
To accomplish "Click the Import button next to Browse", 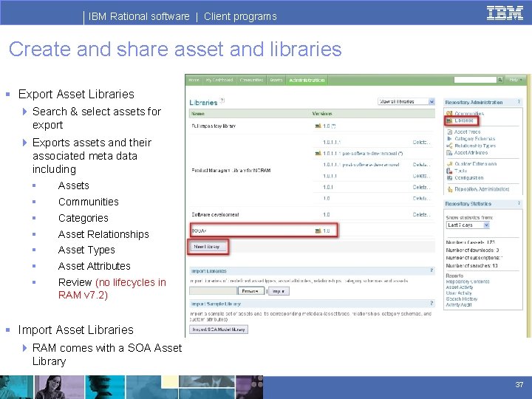I will point(279,291).
